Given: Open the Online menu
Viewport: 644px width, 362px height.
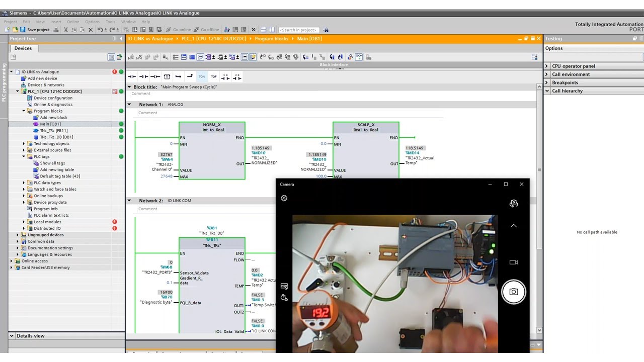Looking at the screenshot, I should 73,22.
